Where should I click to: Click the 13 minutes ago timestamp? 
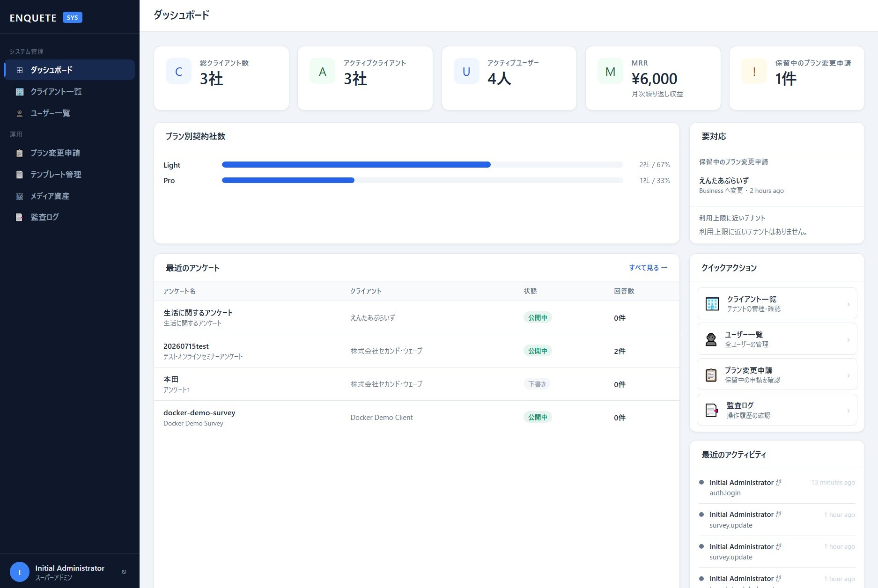click(x=833, y=482)
